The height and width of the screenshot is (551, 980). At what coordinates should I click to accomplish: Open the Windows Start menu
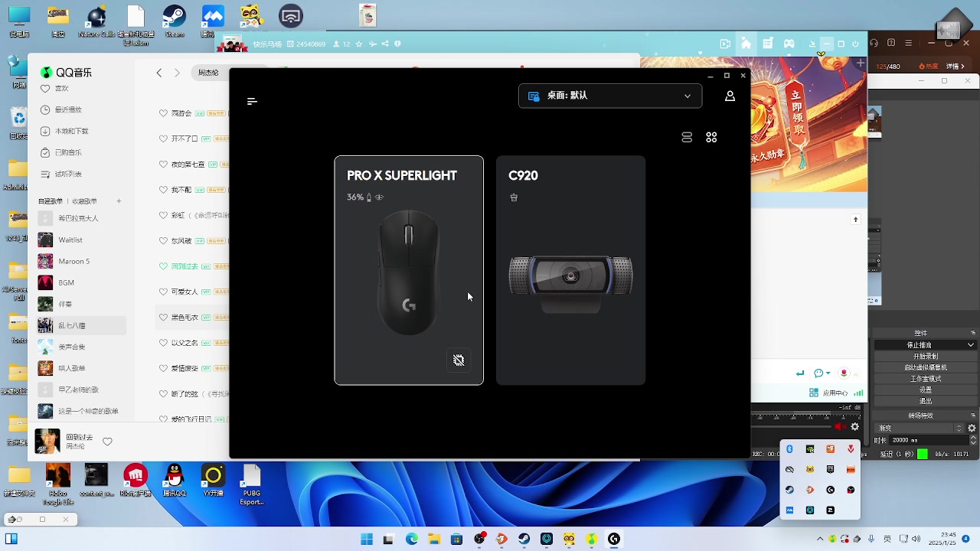[367, 539]
